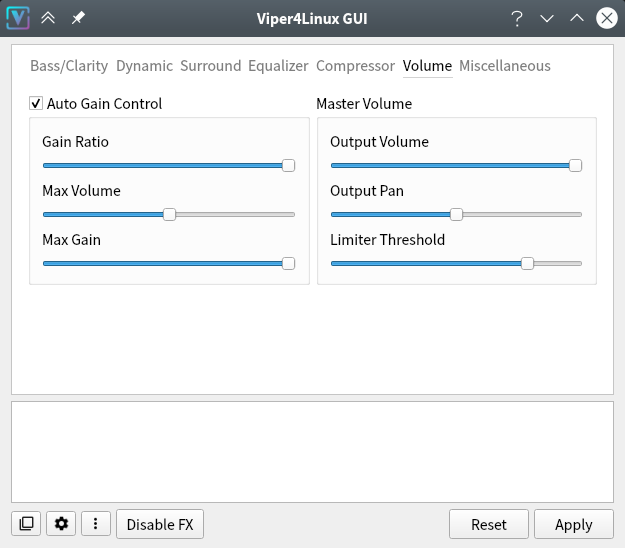Viewport: 625px width, 548px height.
Task: Click the double up-arrow keep-above icon
Action: click(x=48, y=18)
